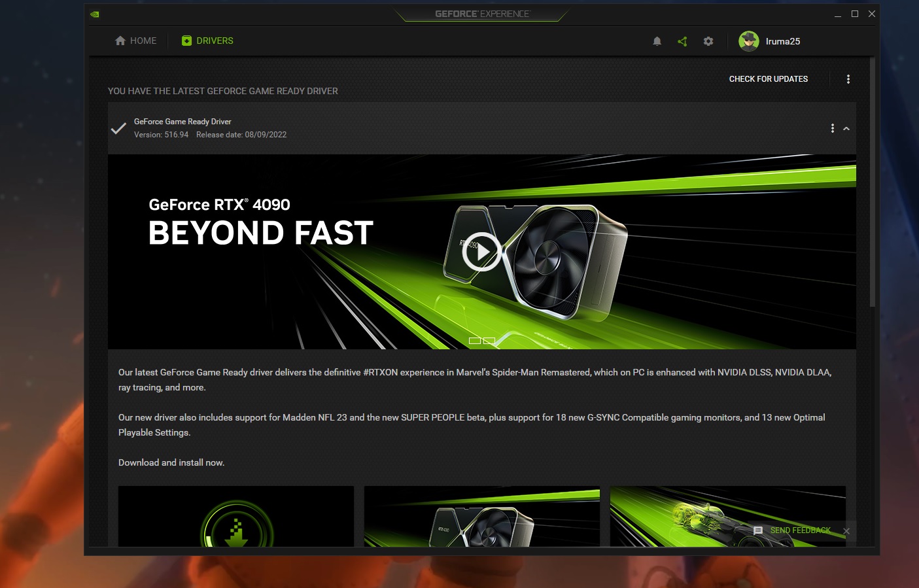
Task: Open the notifications bell
Action: click(x=657, y=41)
